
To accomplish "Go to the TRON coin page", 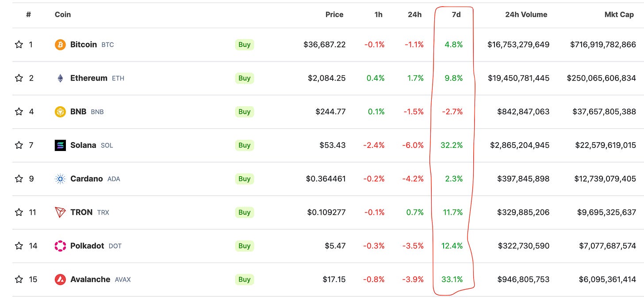I will click(81, 213).
